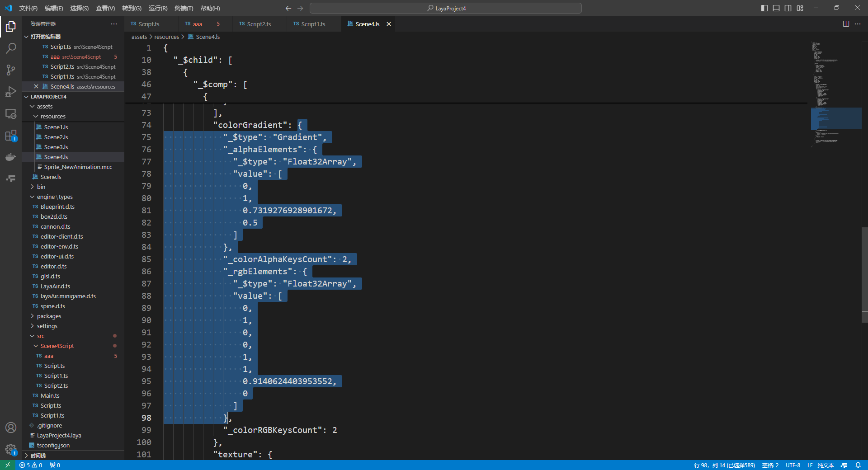Expand the bin folder
The height and width of the screenshot is (470, 868).
click(x=41, y=187)
